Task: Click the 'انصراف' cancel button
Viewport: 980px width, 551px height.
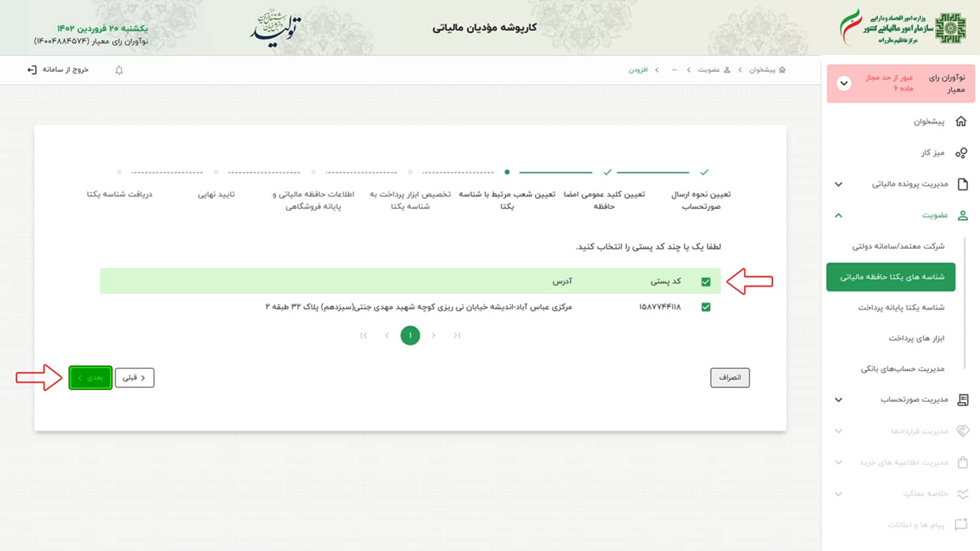Action: coord(730,378)
